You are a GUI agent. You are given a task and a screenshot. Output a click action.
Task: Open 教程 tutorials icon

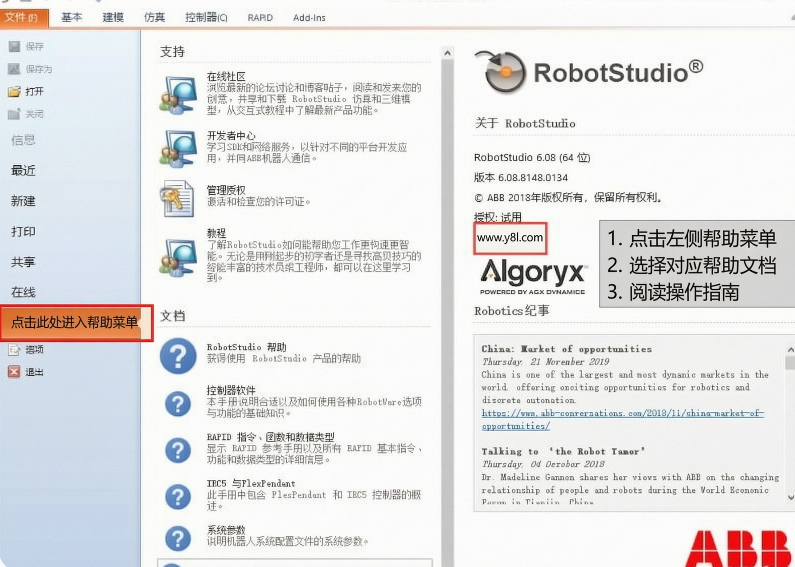(177, 257)
